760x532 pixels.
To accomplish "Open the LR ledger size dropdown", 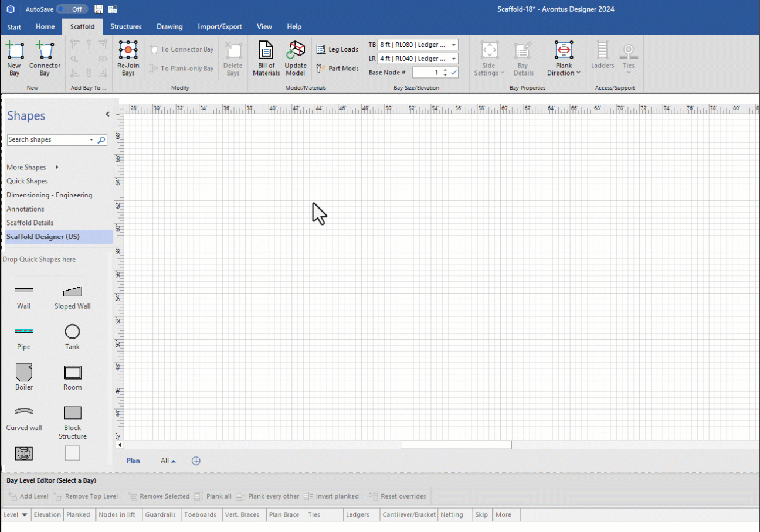I will pyautogui.click(x=454, y=59).
